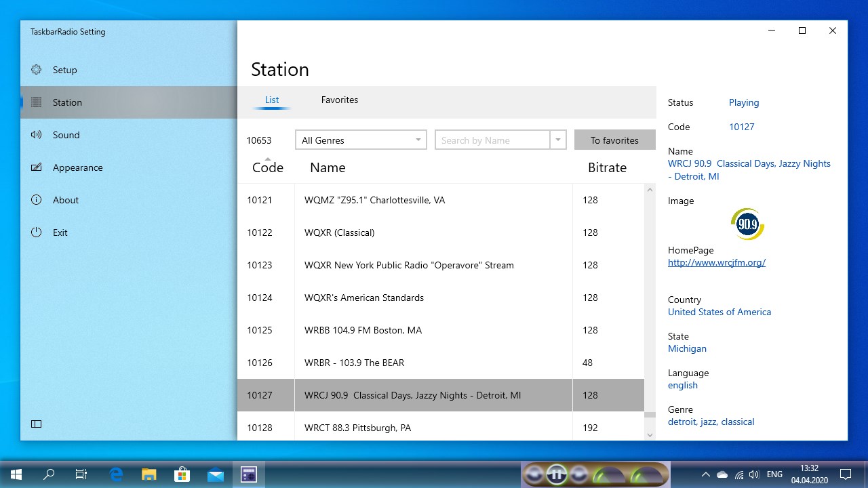868x488 pixels.
Task: Open the Mail app from the taskbar
Action: click(216, 474)
